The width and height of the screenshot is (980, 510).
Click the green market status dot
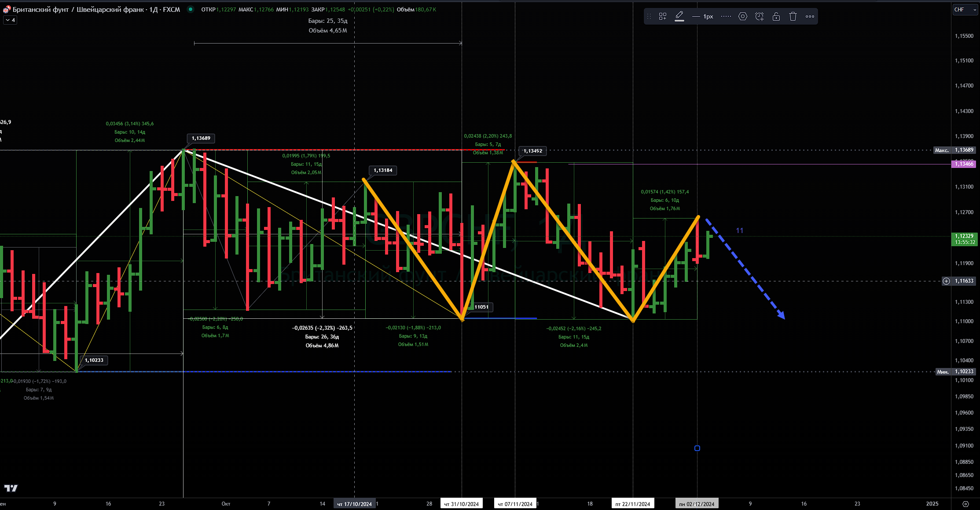coord(191,9)
